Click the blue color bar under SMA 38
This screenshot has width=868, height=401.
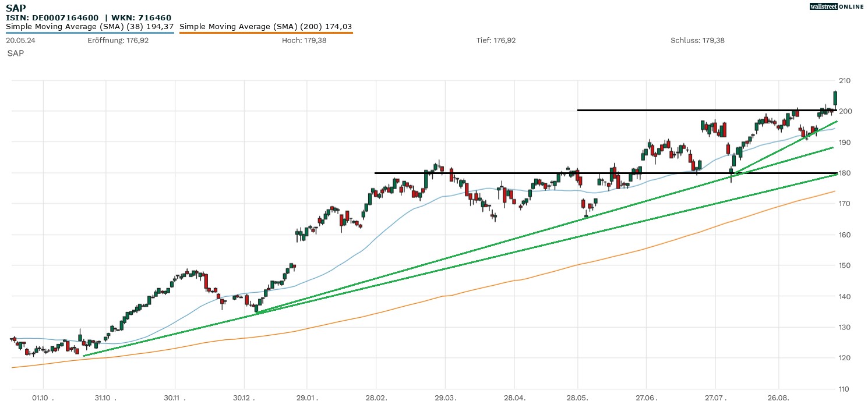[90, 33]
